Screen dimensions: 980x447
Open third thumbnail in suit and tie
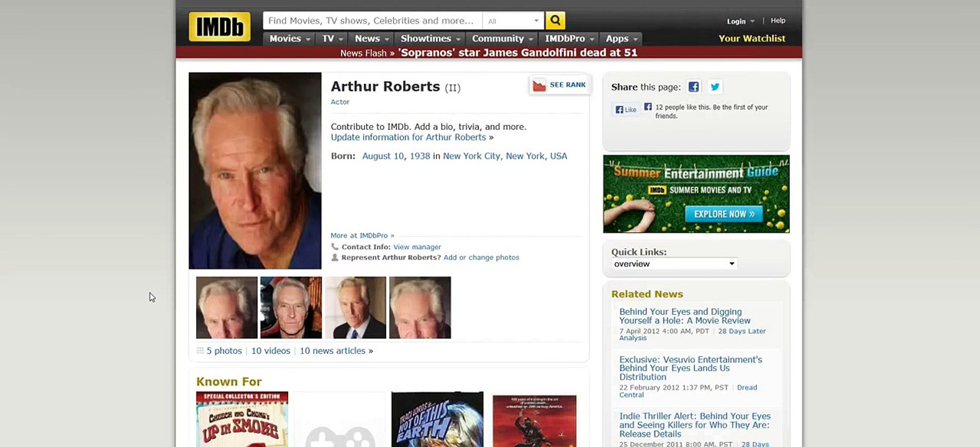356,307
